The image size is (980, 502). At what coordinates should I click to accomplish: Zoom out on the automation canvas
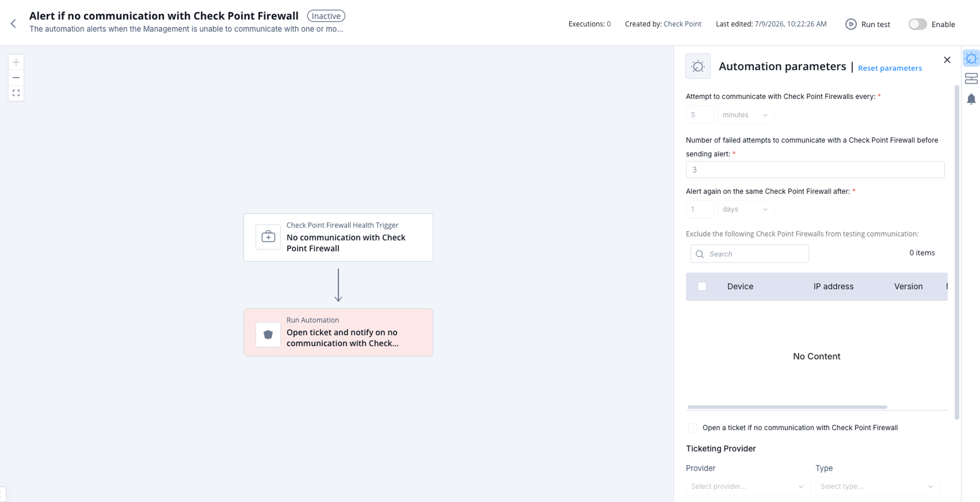click(16, 78)
